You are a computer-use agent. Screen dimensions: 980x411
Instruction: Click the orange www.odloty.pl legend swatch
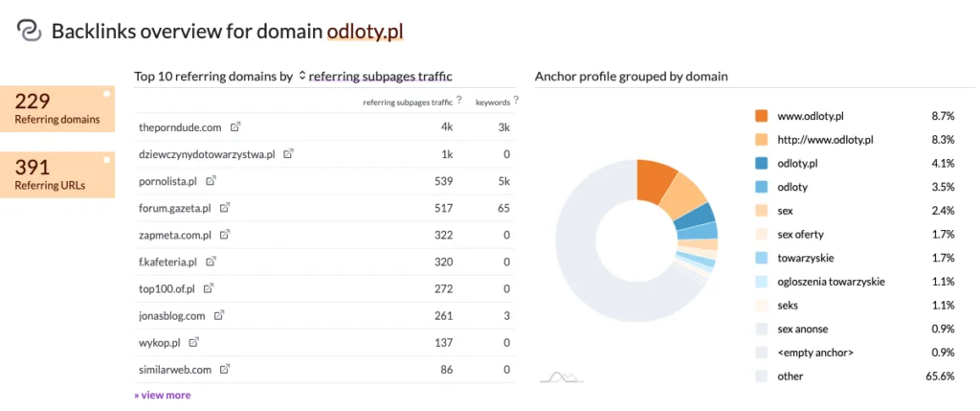762,116
